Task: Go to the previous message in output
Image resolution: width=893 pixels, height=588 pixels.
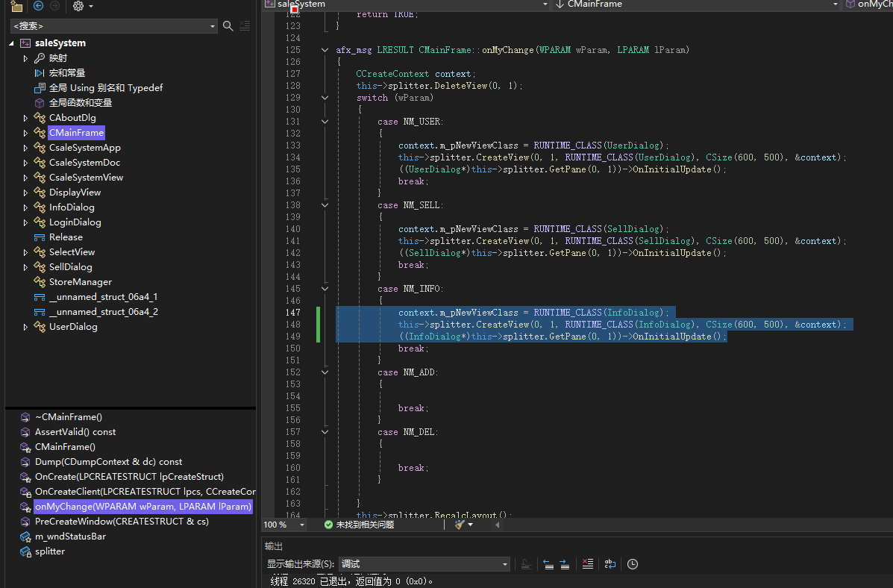Action: tap(548, 564)
